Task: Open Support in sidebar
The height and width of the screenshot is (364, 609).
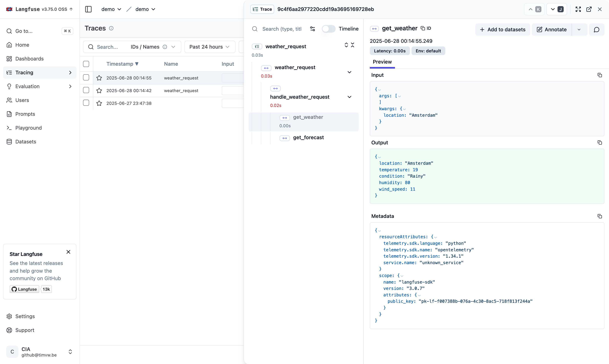Action: click(40, 330)
